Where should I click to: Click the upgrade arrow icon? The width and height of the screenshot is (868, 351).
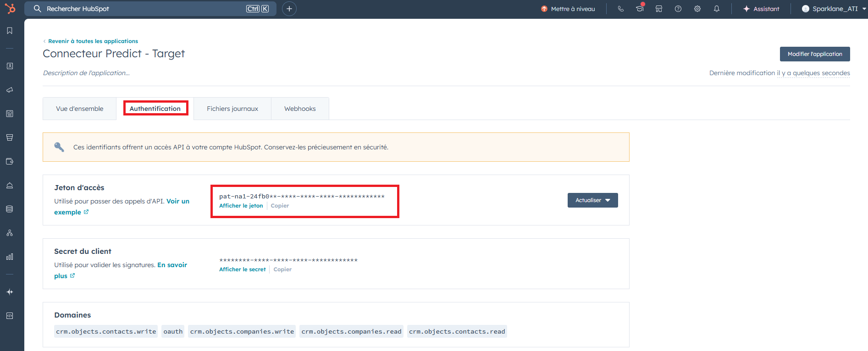point(544,9)
